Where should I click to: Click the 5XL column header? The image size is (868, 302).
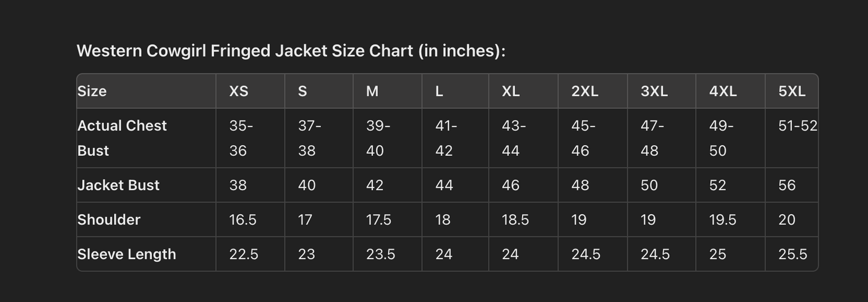[x=792, y=91]
